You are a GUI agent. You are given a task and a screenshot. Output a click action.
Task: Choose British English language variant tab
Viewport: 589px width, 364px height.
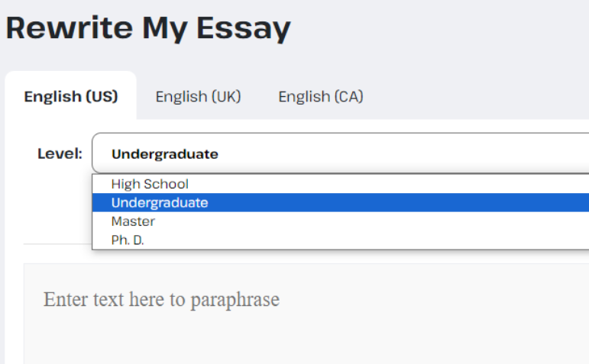click(198, 97)
